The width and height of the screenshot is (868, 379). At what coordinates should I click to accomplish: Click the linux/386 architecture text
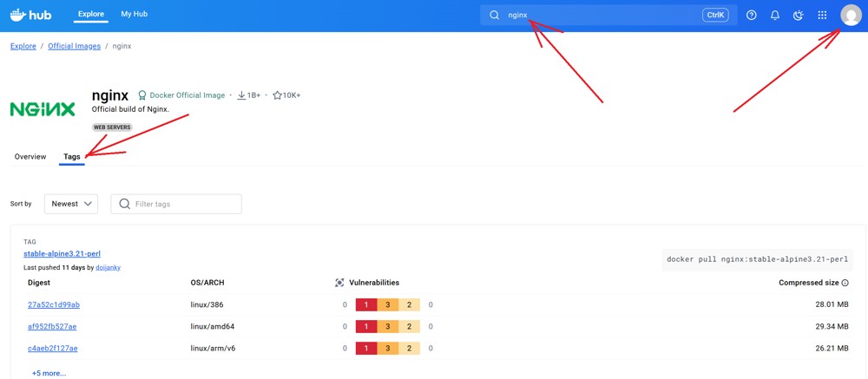click(x=207, y=305)
